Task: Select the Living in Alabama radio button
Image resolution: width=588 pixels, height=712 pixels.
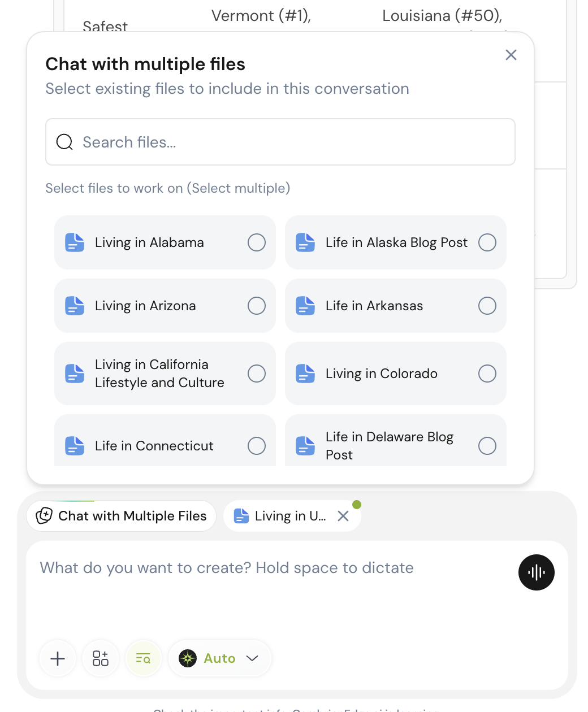Action: point(257,242)
